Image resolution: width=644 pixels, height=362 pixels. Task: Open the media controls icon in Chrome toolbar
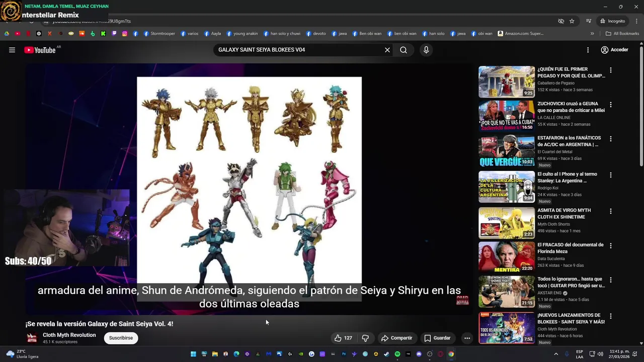click(588, 21)
